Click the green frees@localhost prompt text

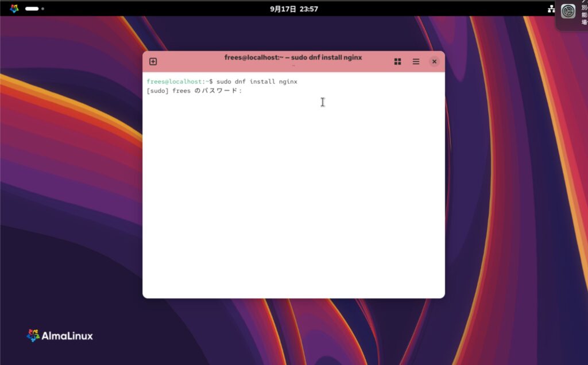point(174,81)
